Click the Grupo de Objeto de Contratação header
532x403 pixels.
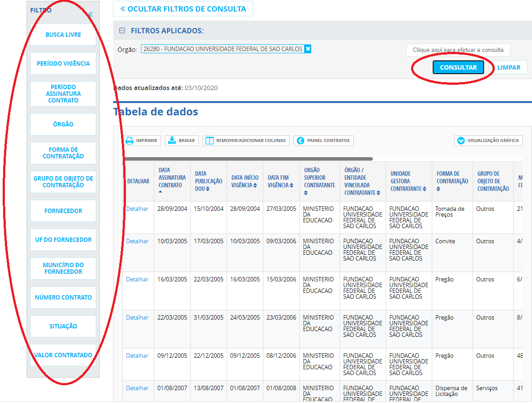pos(493,181)
